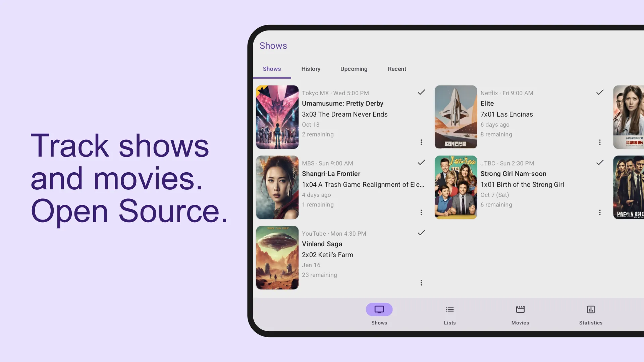Viewport: 644px width, 362px height.
Task: Expand options for Umamusume Pretty Derby
Action: click(x=421, y=142)
